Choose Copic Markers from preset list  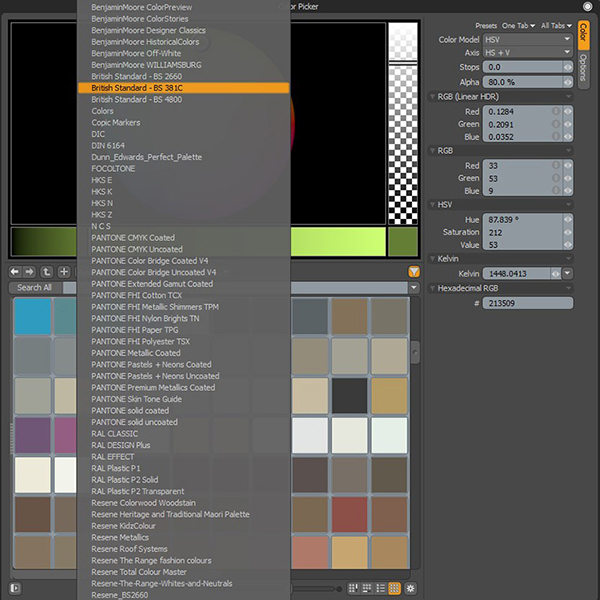[x=183, y=122]
